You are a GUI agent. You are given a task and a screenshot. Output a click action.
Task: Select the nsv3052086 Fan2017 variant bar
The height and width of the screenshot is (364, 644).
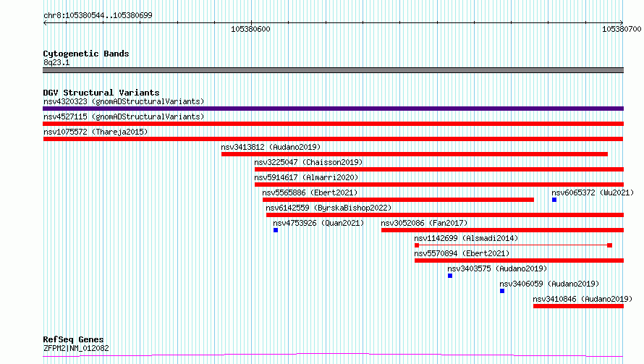coord(502,230)
